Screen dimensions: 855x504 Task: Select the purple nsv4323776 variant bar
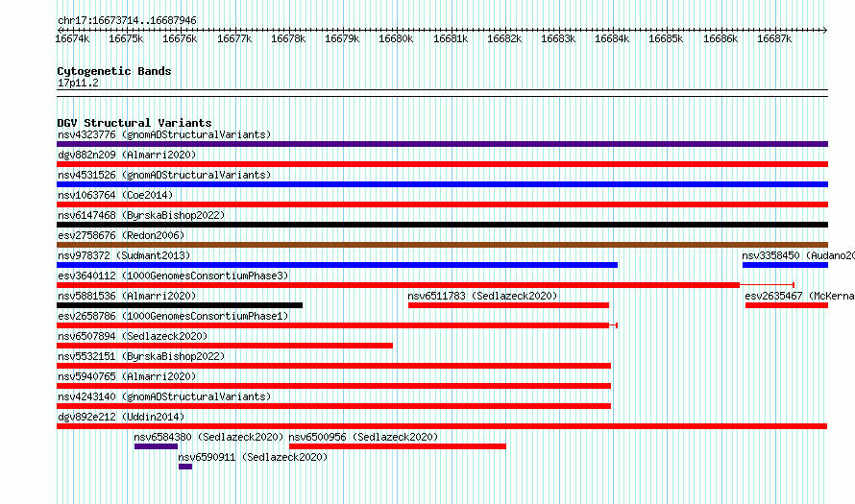tap(442, 144)
